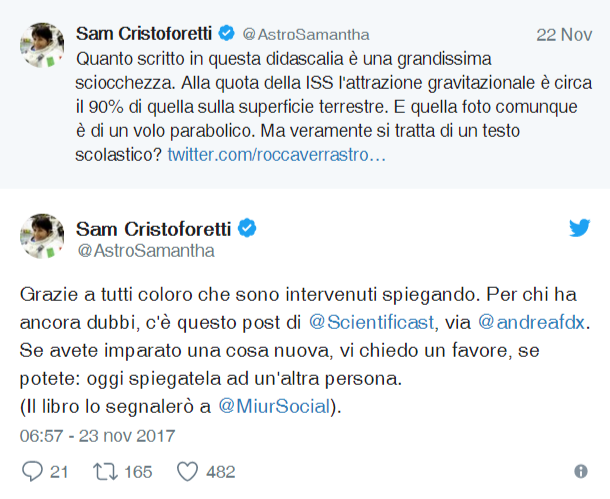Click the 22 Nov date
The image size is (610, 499).
(564, 34)
